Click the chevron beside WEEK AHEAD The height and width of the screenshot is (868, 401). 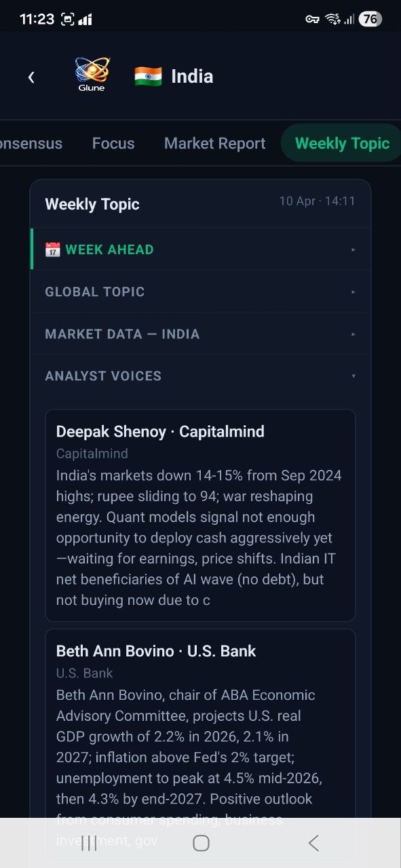[x=353, y=249]
